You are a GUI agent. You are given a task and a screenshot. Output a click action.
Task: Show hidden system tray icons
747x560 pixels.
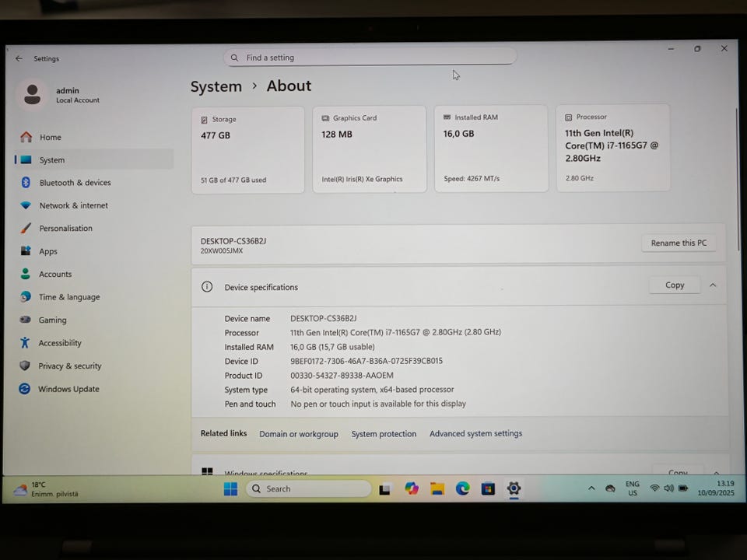(591, 488)
